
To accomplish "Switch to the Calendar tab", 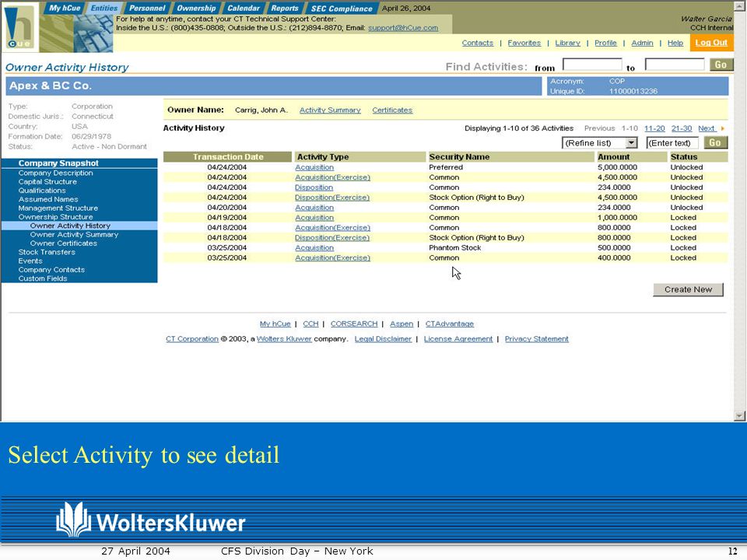I will click(x=244, y=8).
